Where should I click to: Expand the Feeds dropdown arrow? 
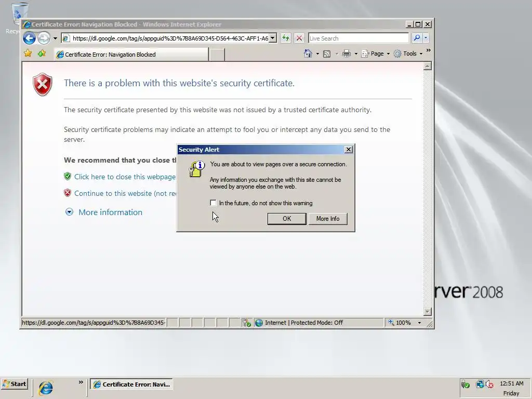[337, 54]
